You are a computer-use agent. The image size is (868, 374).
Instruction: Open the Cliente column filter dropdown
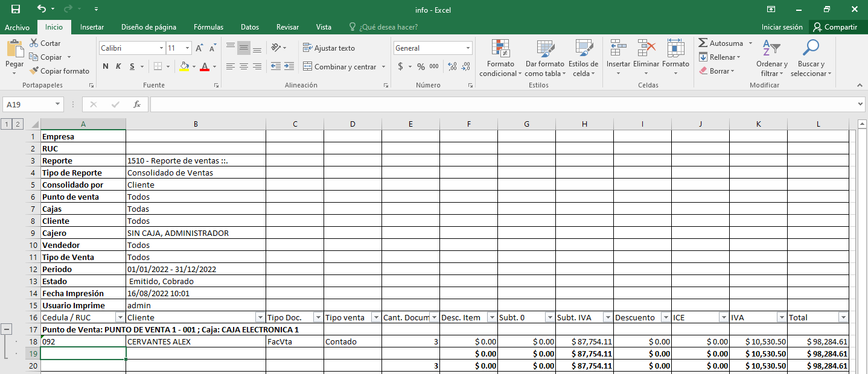[260, 318]
